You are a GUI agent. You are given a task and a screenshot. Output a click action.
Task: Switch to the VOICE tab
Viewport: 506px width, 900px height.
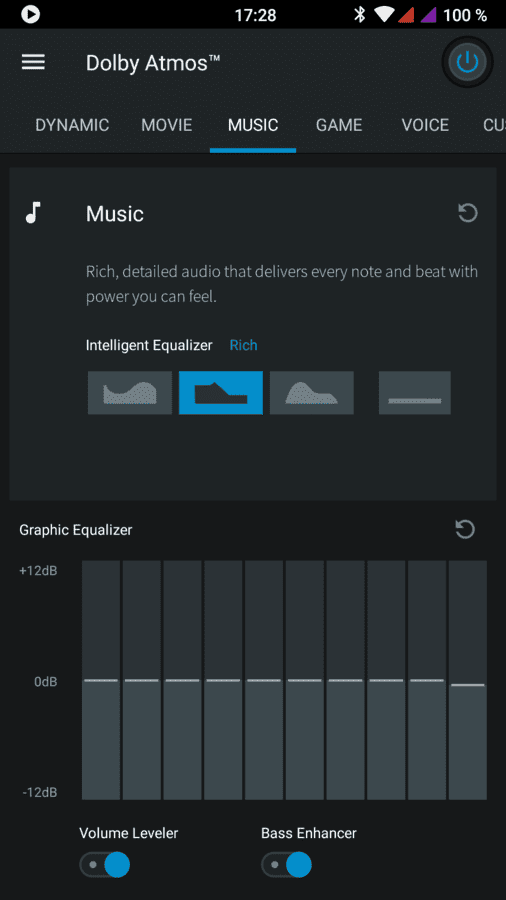coord(425,125)
